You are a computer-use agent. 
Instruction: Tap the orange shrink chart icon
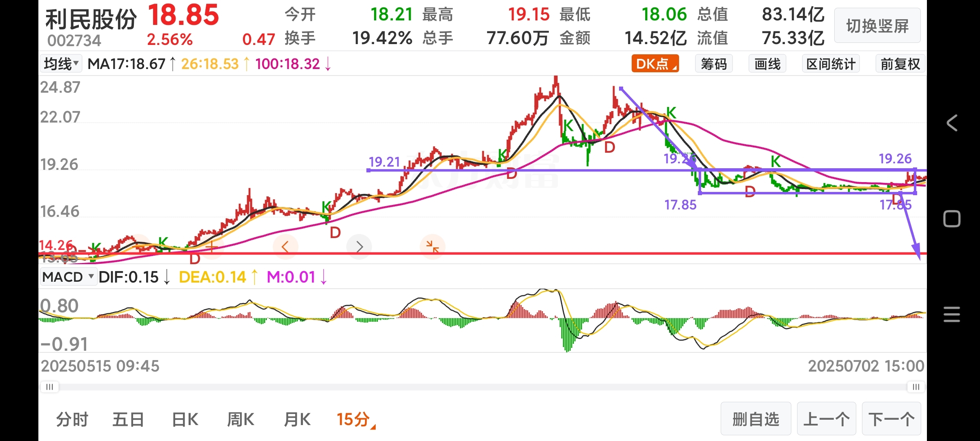(x=432, y=247)
